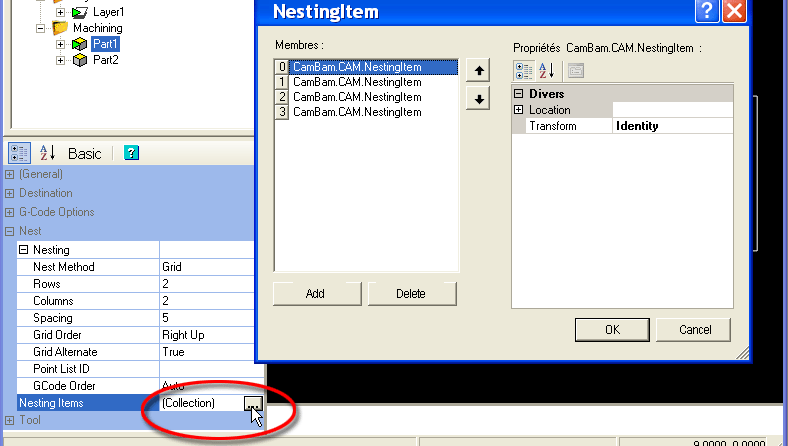Expand the Location property

pyautogui.click(x=519, y=110)
